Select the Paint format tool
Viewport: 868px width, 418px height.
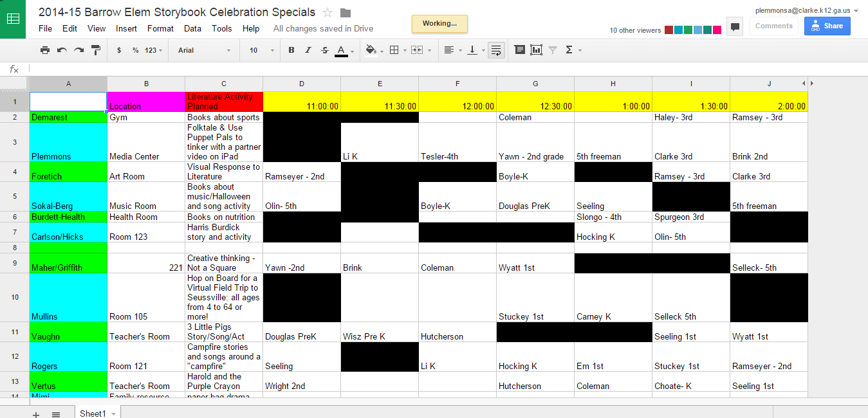(96, 50)
